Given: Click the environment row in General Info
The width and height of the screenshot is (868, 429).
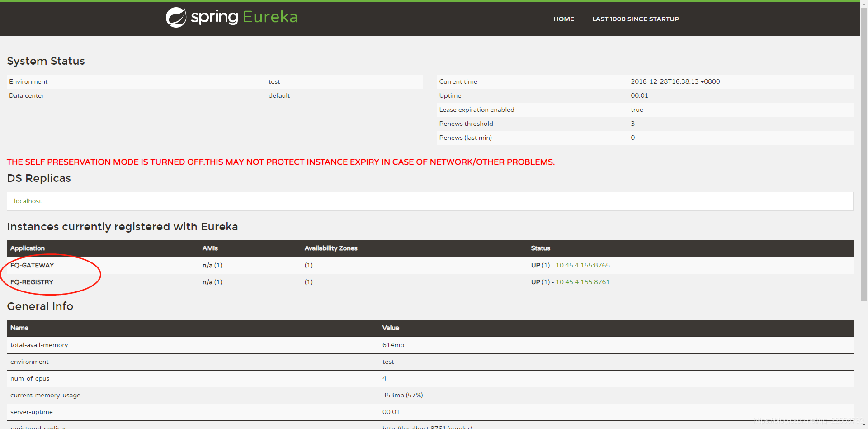Looking at the screenshot, I should coord(430,362).
